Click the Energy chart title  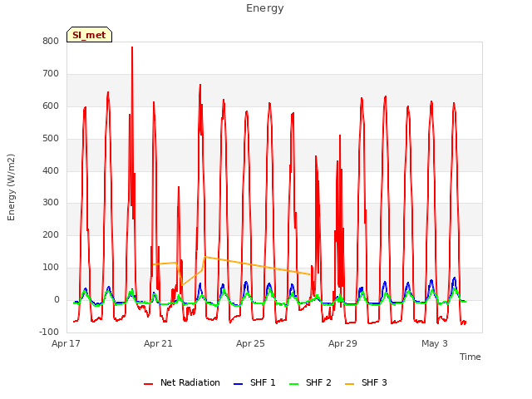(x=265, y=8)
